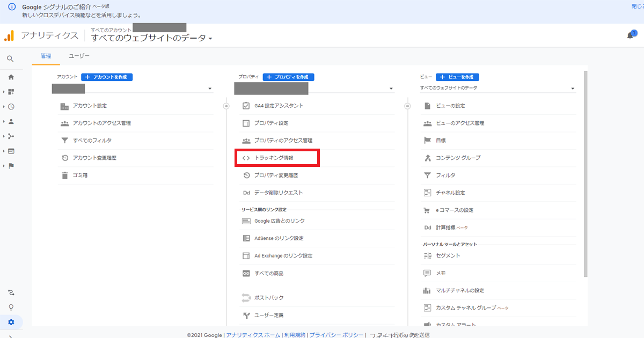Open the Conversions flag icon

pos(11,166)
